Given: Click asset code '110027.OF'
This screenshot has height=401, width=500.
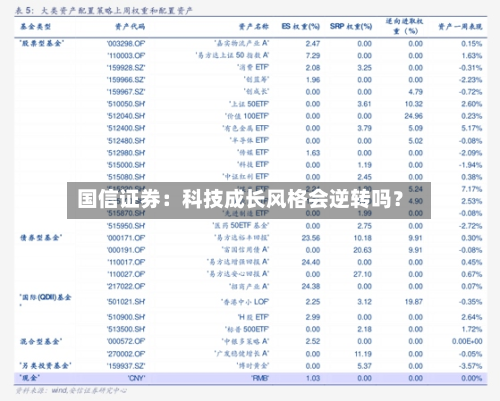Looking at the screenshot, I should tap(126, 274).
